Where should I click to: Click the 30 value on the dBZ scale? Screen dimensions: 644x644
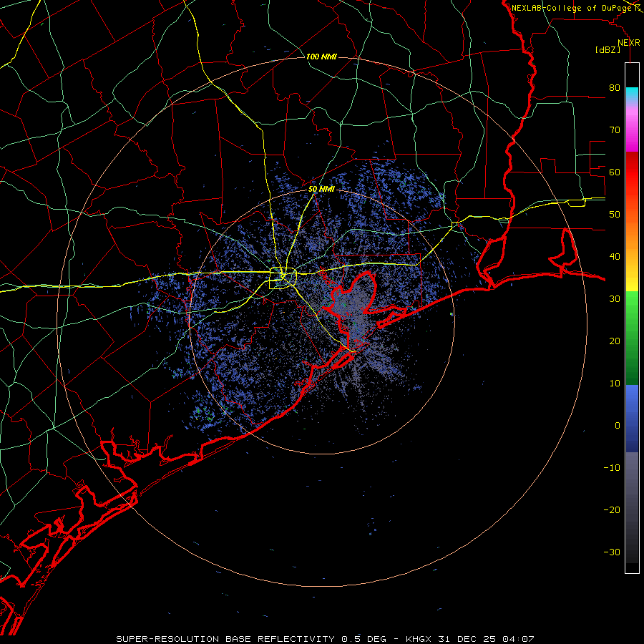click(x=615, y=299)
